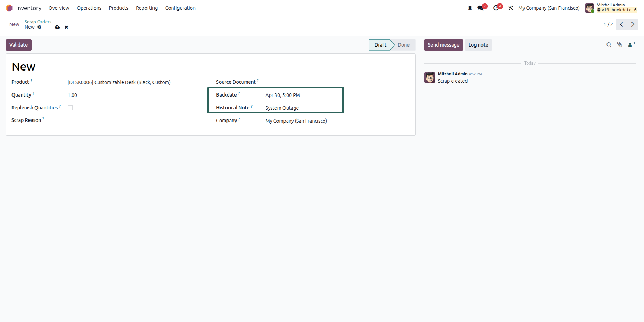Click the tools wrench icon in navbar
Image resolution: width=644 pixels, height=322 pixels.
511,8
